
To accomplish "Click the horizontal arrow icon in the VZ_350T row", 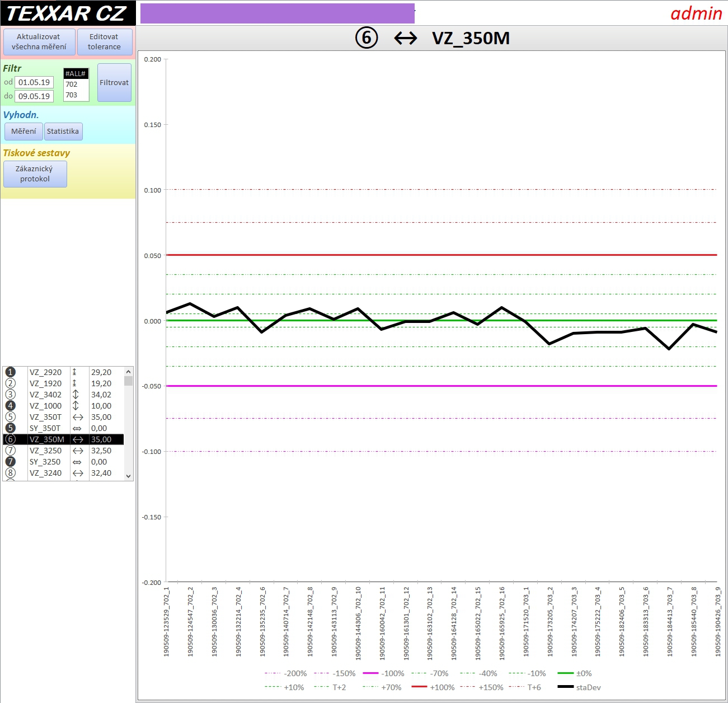I will [x=78, y=417].
